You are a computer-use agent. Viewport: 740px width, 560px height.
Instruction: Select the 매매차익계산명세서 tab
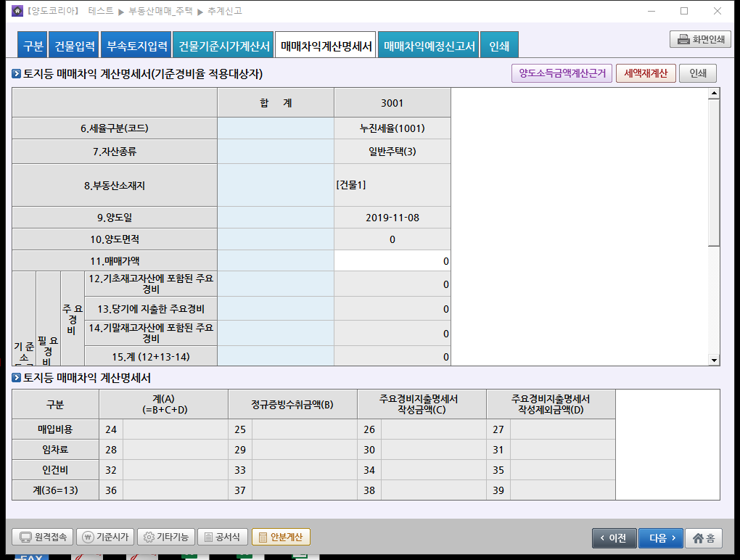pos(326,45)
